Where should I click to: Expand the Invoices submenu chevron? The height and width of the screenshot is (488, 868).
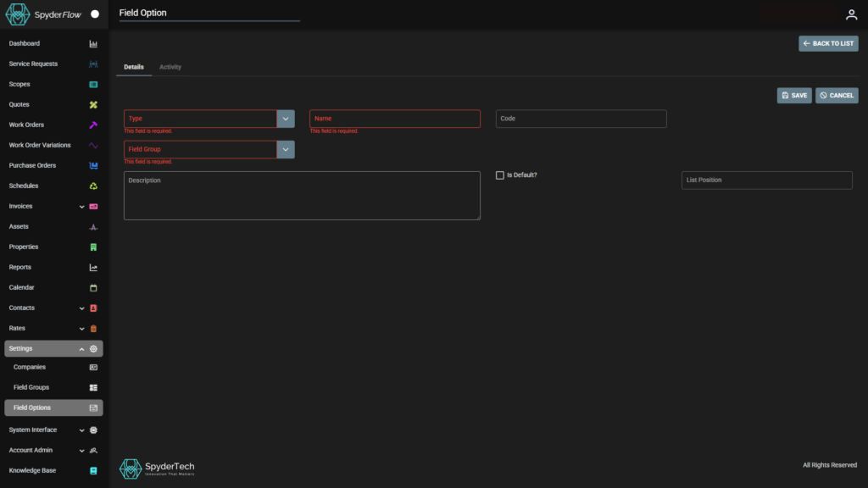[x=81, y=207]
